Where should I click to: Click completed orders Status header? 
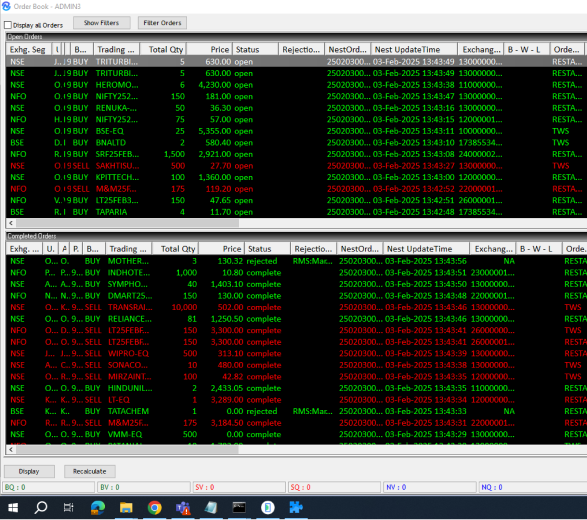pyautogui.click(x=267, y=249)
